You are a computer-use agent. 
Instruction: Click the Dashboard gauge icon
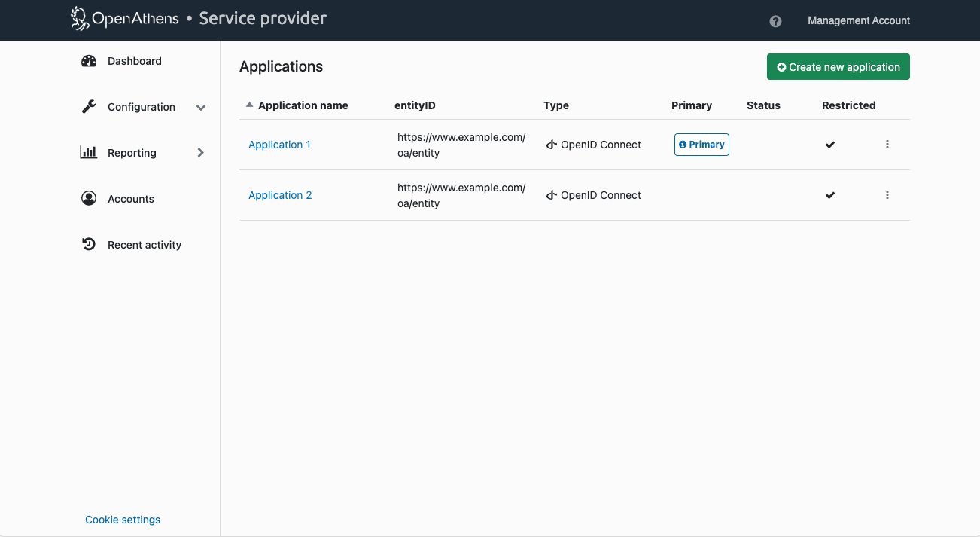tap(89, 61)
